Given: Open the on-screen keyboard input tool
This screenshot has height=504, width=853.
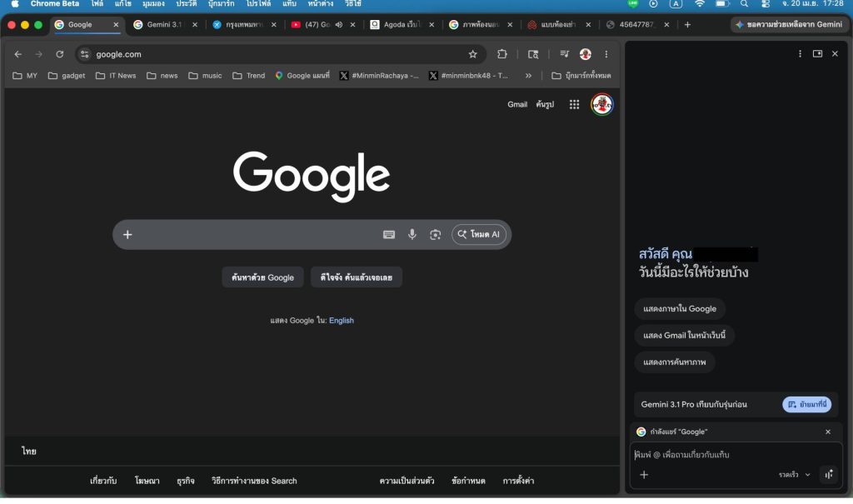Looking at the screenshot, I should click(x=389, y=235).
